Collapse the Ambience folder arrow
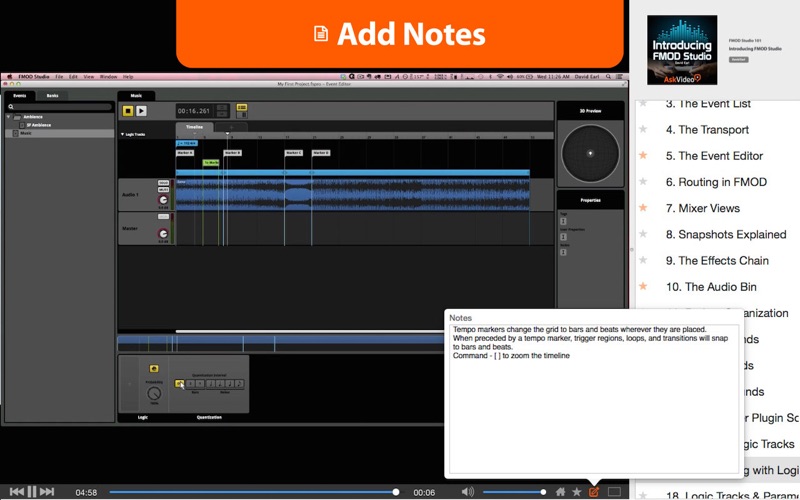Screen dimensions: 800x500 pos(9,117)
